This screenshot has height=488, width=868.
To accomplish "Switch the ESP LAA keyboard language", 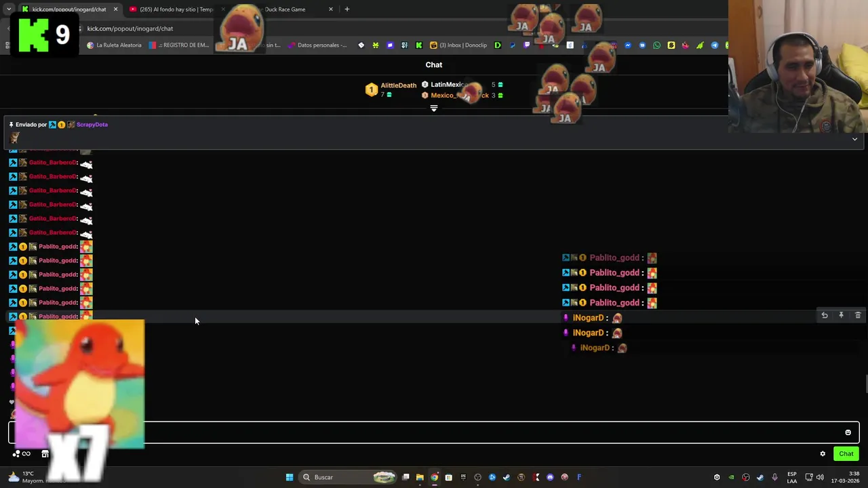I will point(792,477).
